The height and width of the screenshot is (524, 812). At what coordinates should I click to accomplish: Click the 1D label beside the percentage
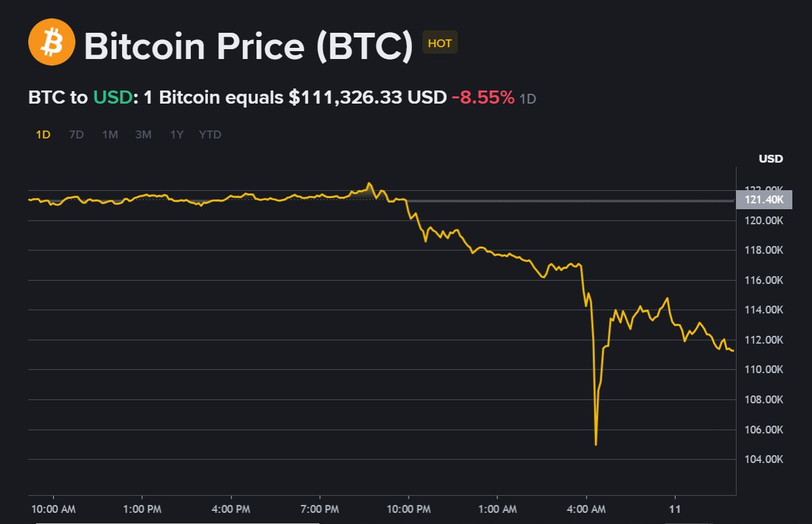point(527,98)
